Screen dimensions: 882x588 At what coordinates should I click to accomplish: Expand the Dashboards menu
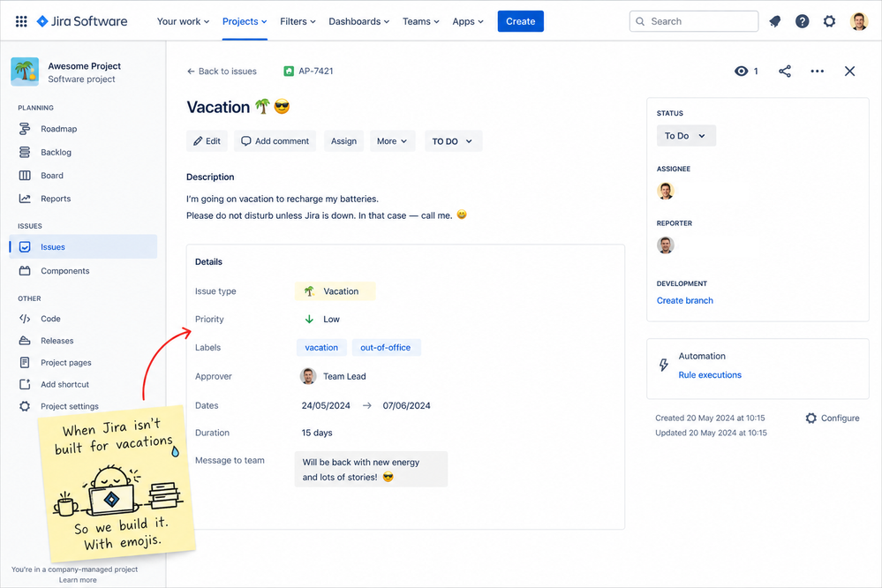pyautogui.click(x=358, y=21)
